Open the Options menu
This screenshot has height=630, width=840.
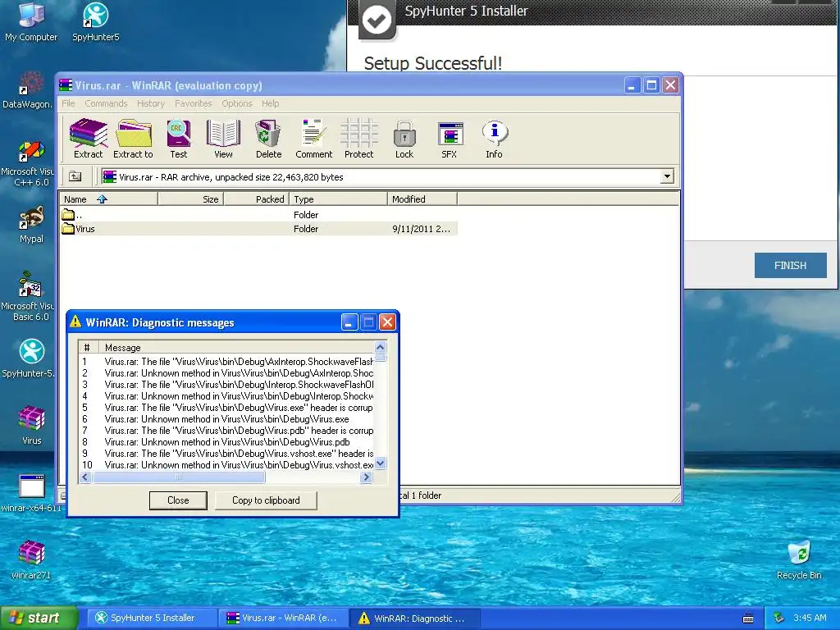click(237, 103)
